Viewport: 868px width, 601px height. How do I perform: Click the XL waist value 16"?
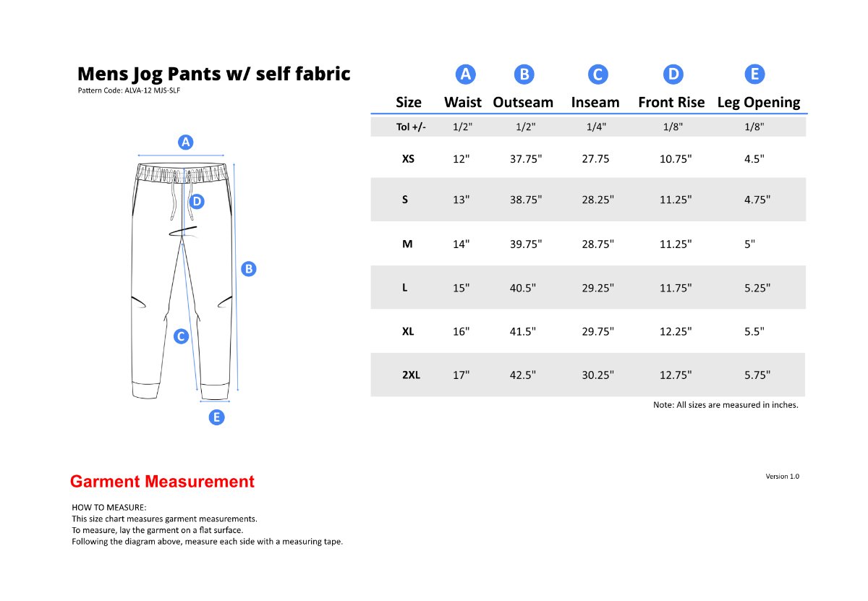pyautogui.click(x=461, y=331)
